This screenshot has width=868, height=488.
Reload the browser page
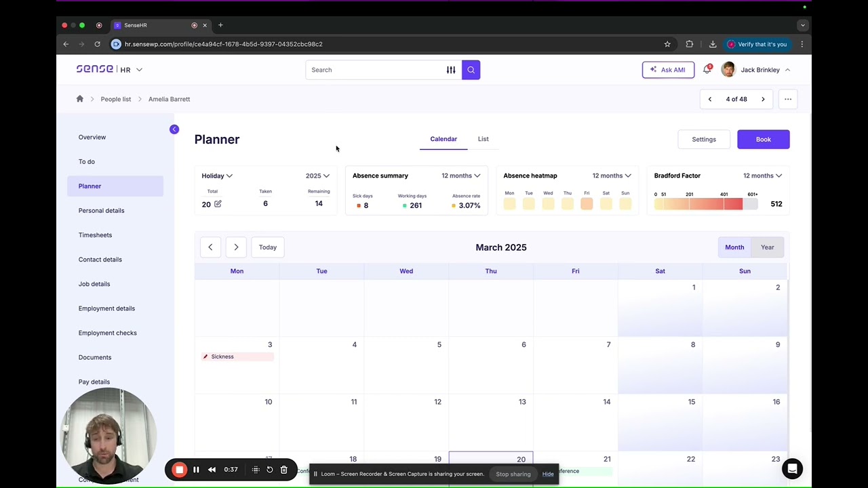click(98, 44)
